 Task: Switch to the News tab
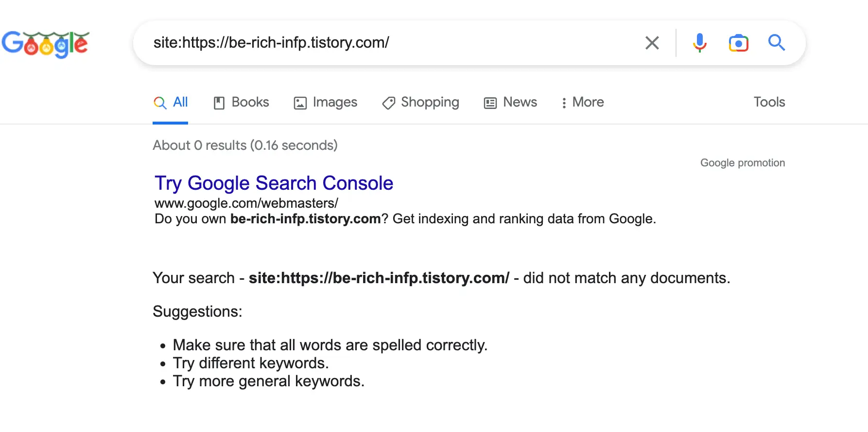pyautogui.click(x=510, y=102)
